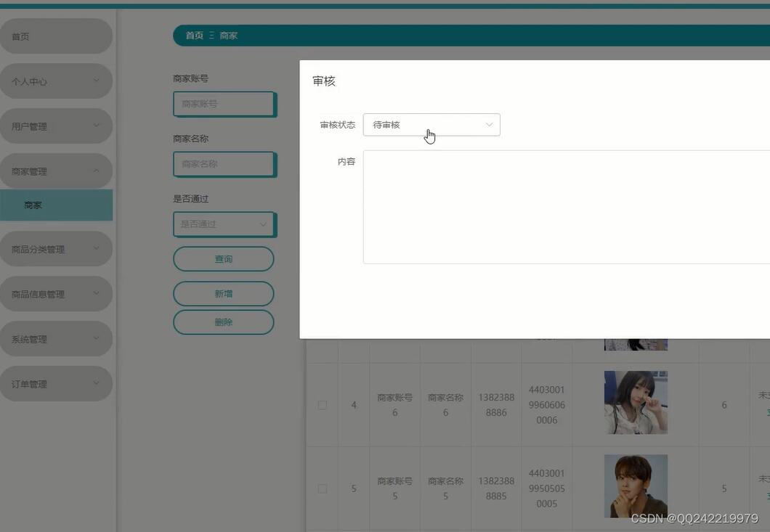Collapse the 商家管理 sidebar menu

[x=57, y=171]
